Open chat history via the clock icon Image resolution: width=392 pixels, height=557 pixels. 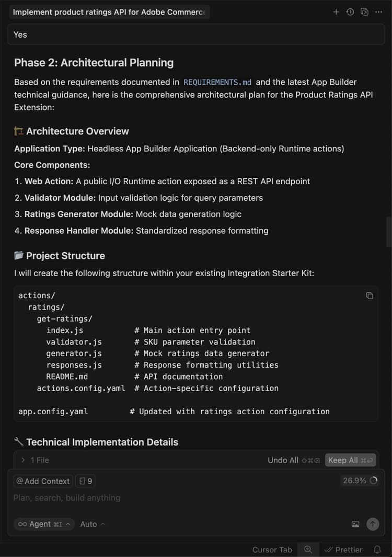(350, 12)
